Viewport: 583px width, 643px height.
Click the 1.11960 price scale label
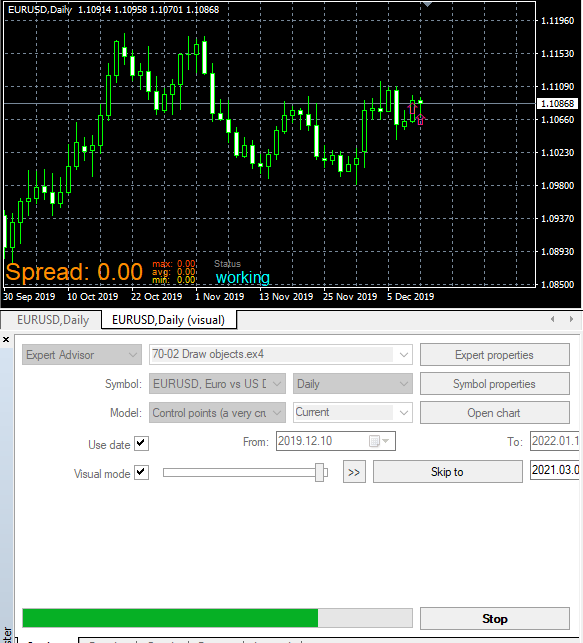coord(558,21)
